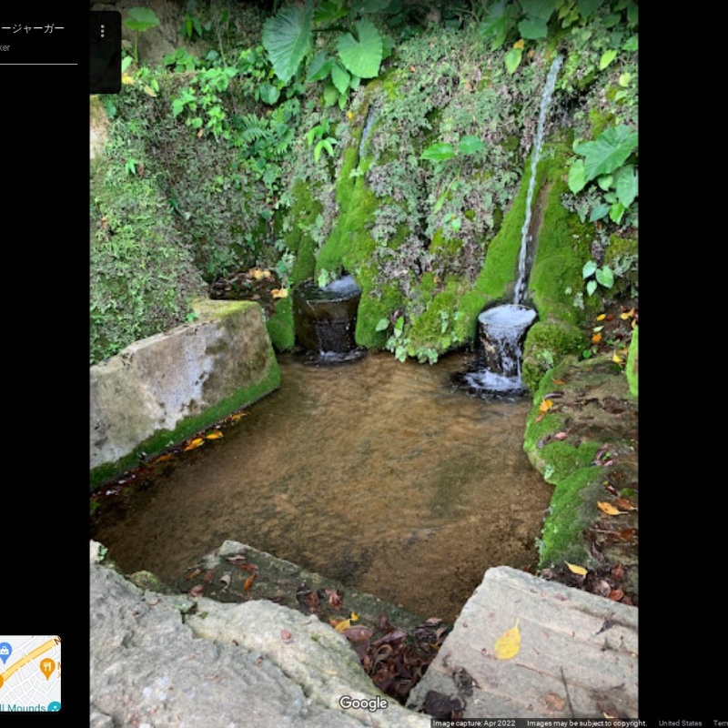Click the Image capture: Apr 2022 text
This screenshot has height=728, width=728.
[x=475, y=723]
